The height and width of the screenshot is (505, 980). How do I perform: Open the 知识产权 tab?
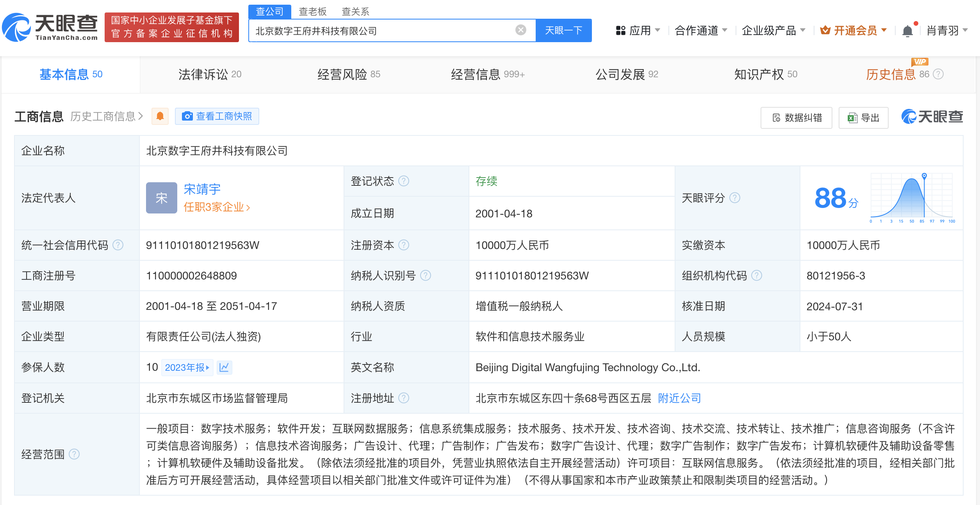[766, 74]
